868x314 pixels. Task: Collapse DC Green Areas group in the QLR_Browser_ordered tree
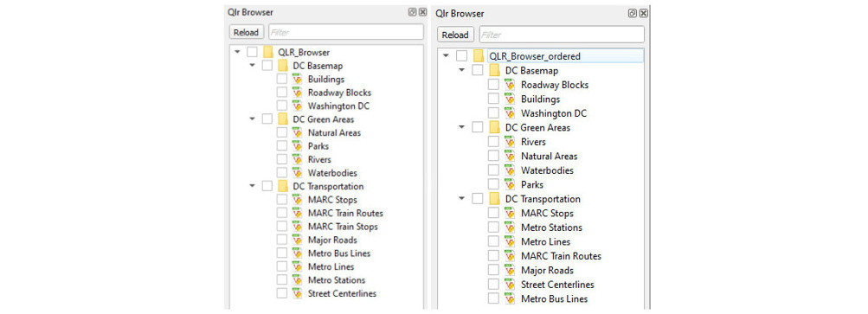point(461,127)
